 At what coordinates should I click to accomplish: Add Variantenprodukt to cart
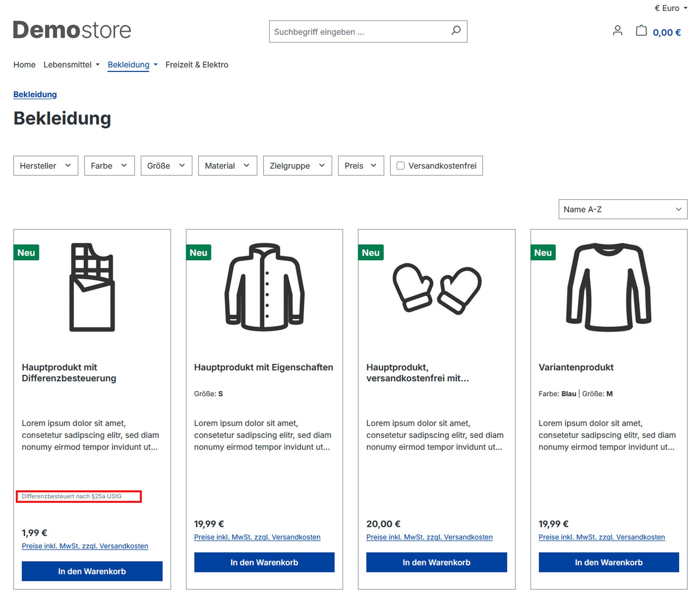pos(608,562)
